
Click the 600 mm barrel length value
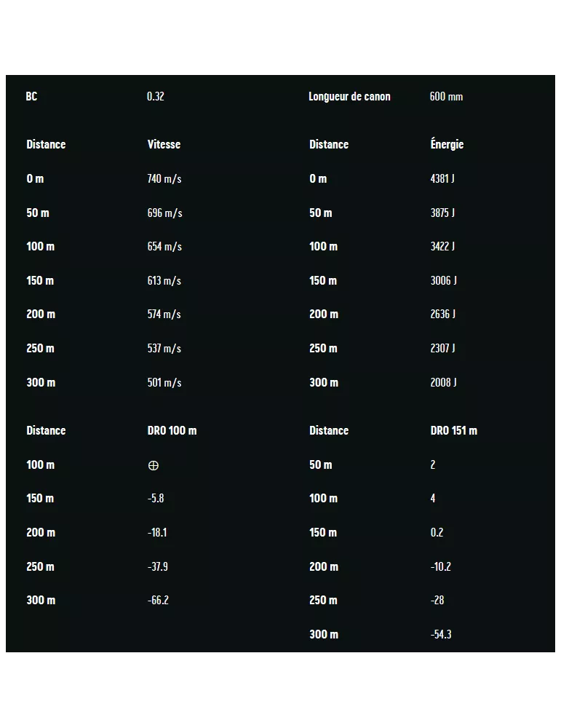point(446,96)
